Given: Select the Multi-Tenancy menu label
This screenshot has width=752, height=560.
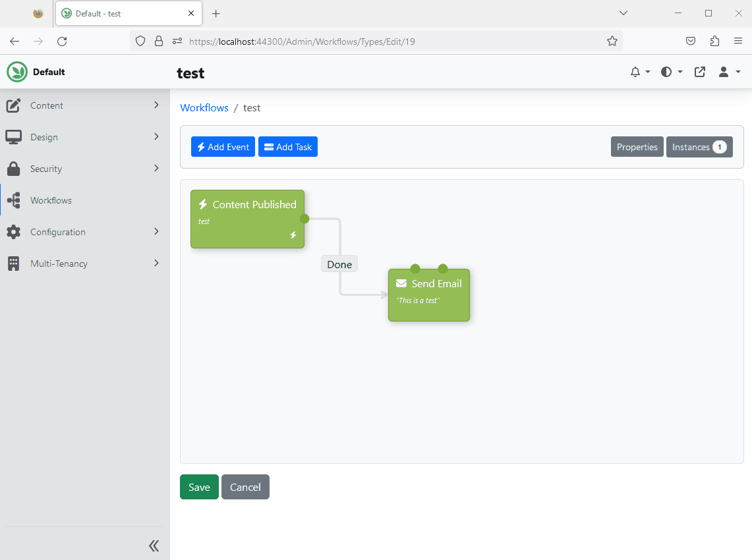Looking at the screenshot, I should 59,264.
